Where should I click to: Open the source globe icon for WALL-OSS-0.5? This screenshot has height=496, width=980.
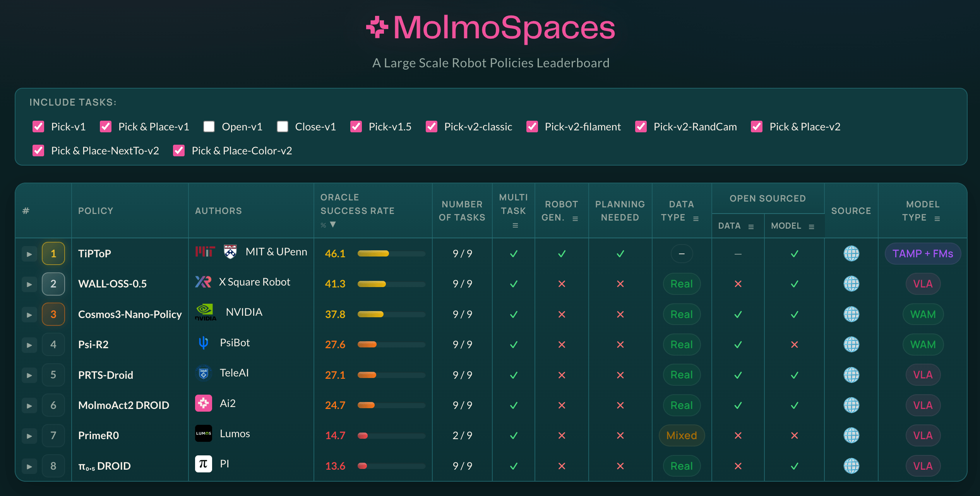click(x=851, y=284)
